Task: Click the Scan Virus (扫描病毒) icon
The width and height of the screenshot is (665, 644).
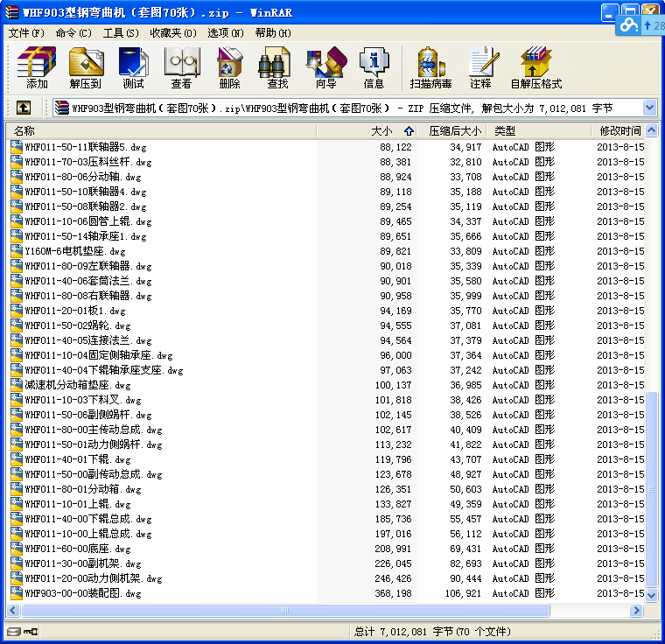Action: point(430,67)
